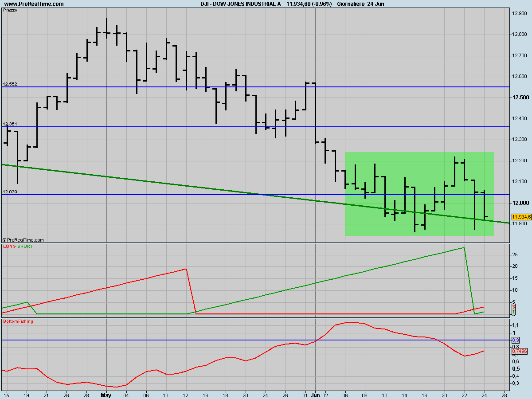Click 0,3 on the BottomFishing scale
The width and height of the screenshot is (532, 399).
515,383
